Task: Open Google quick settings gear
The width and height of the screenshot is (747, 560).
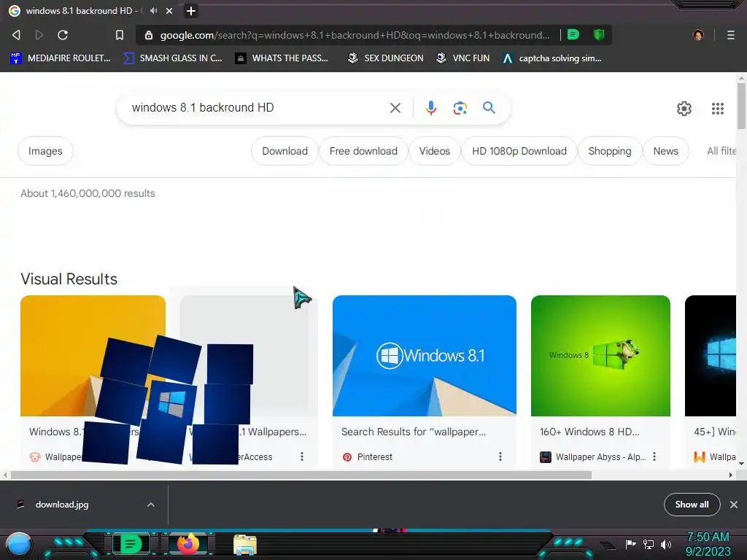Action: coord(684,109)
